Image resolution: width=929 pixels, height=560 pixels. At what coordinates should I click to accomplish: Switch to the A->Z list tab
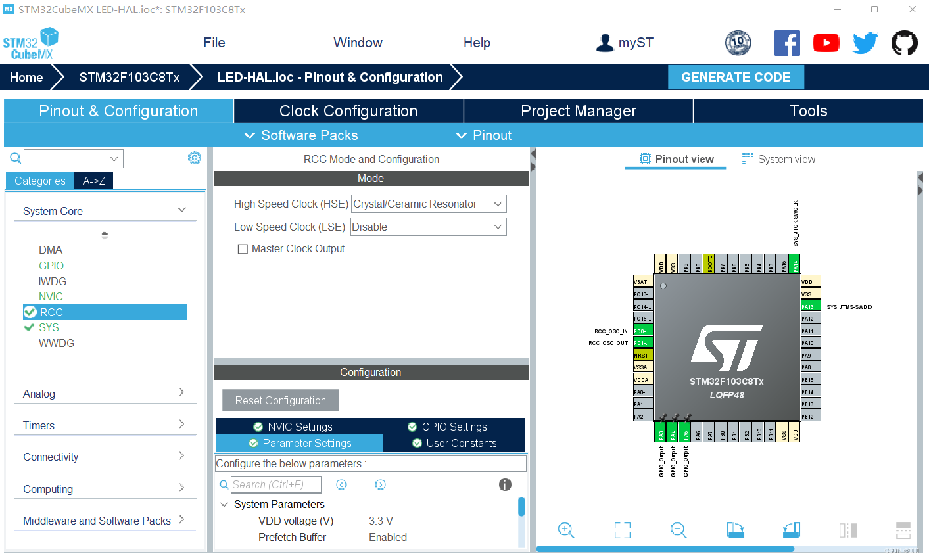(94, 181)
